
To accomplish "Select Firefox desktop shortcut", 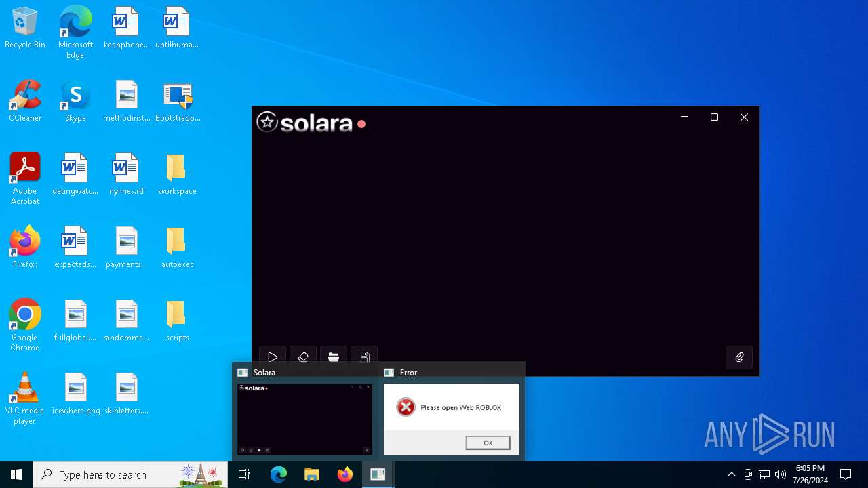I will coord(25,248).
